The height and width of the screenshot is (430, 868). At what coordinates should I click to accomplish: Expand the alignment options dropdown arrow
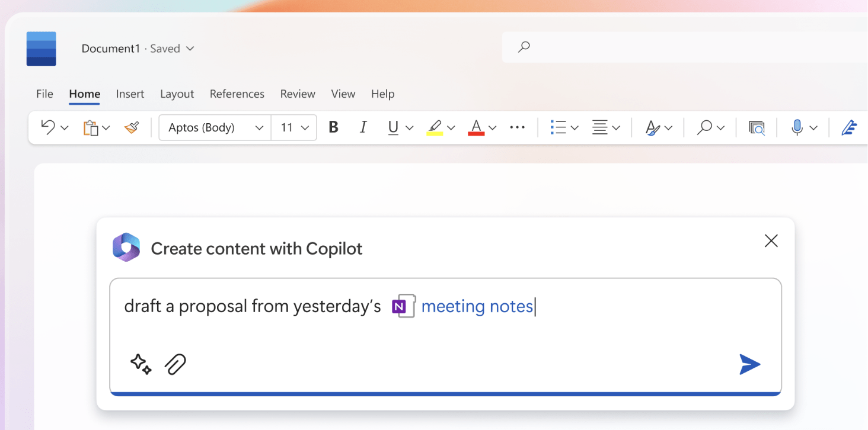617,127
